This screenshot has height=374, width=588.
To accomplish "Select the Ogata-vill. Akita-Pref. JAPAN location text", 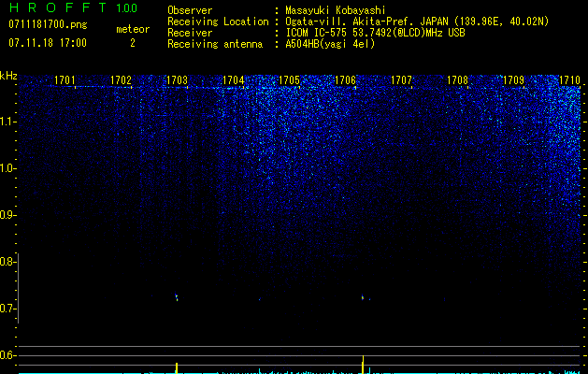I will pos(417,22).
